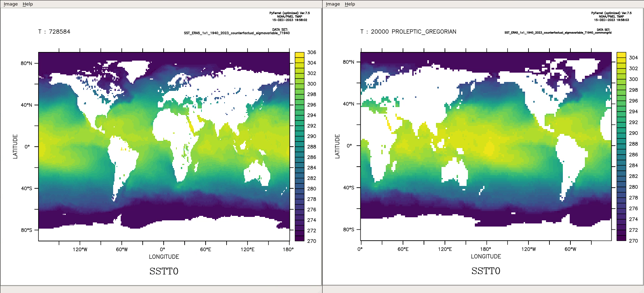This screenshot has width=644, height=293.
Task: Click the dark purple 270 swatch on left colorbar
Action: [x=299, y=238]
